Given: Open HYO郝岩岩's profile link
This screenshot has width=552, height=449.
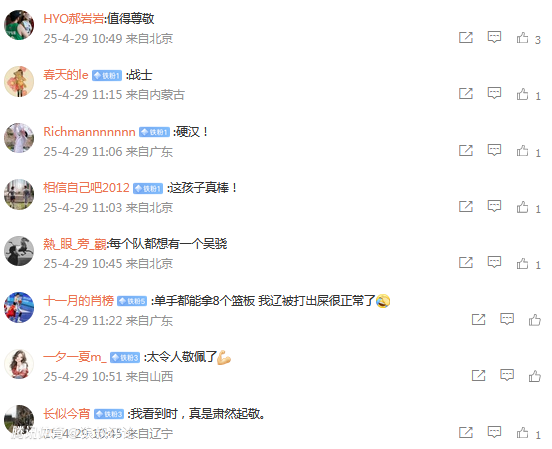Looking at the screenshot, I should [x=74, y=18].
